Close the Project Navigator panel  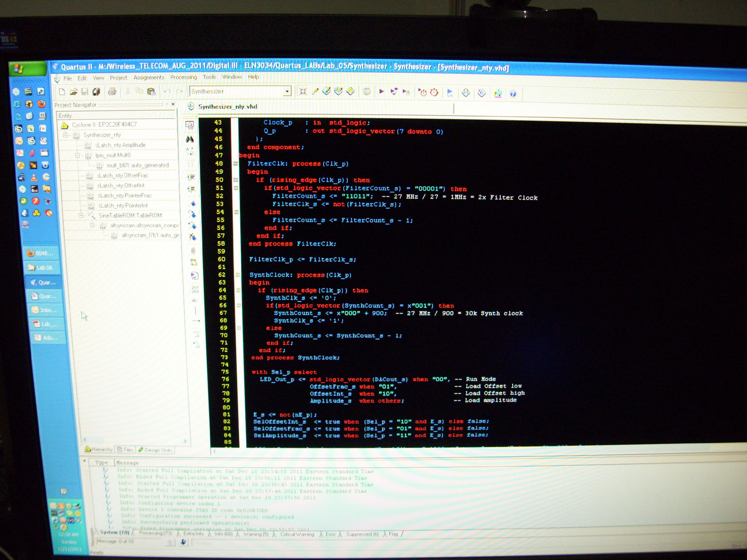point(173,104)
